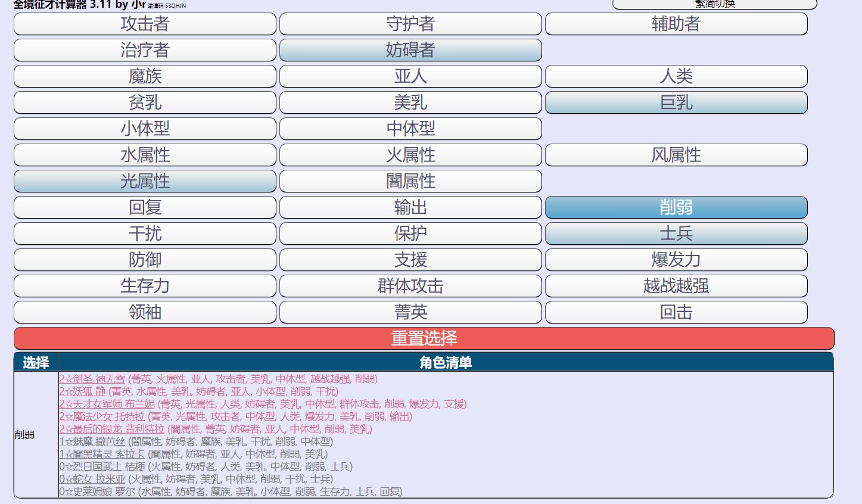Pick the 菁英 tag
The image size is (862, 504).
click(x=410, y=312)
